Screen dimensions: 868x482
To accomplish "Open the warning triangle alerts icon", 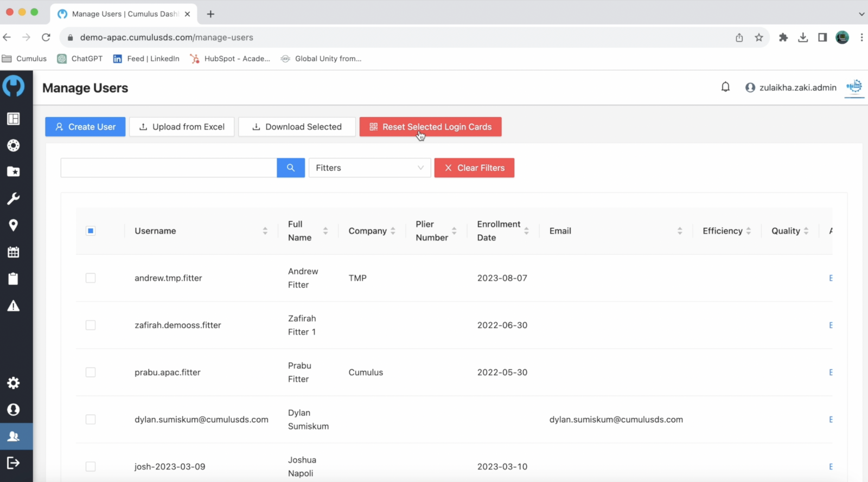I will point(14,306).
